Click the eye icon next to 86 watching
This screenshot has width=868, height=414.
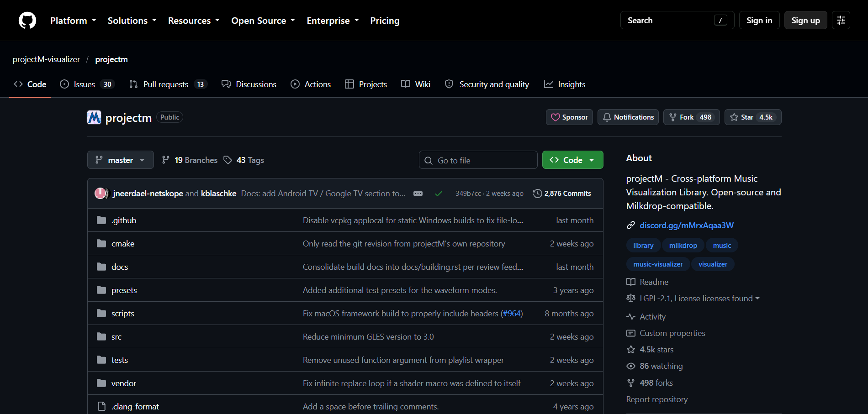click(631, 366)
